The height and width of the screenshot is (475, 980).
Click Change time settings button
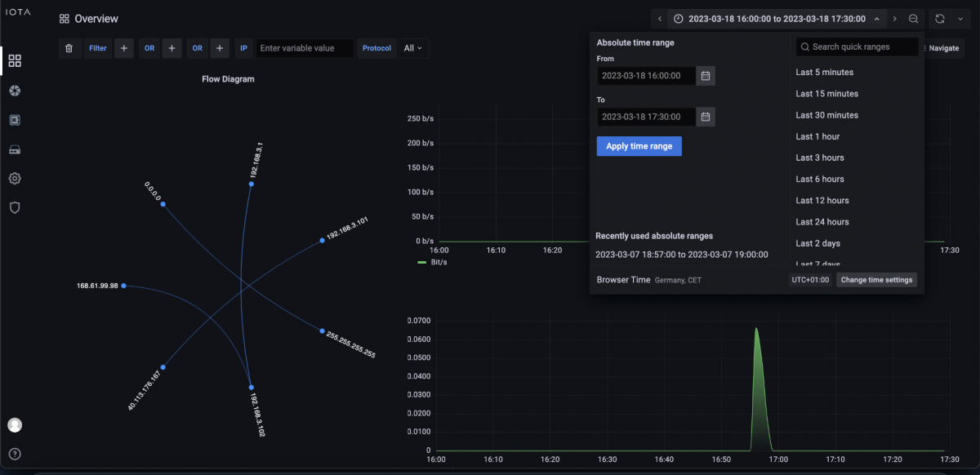[876, 280]
